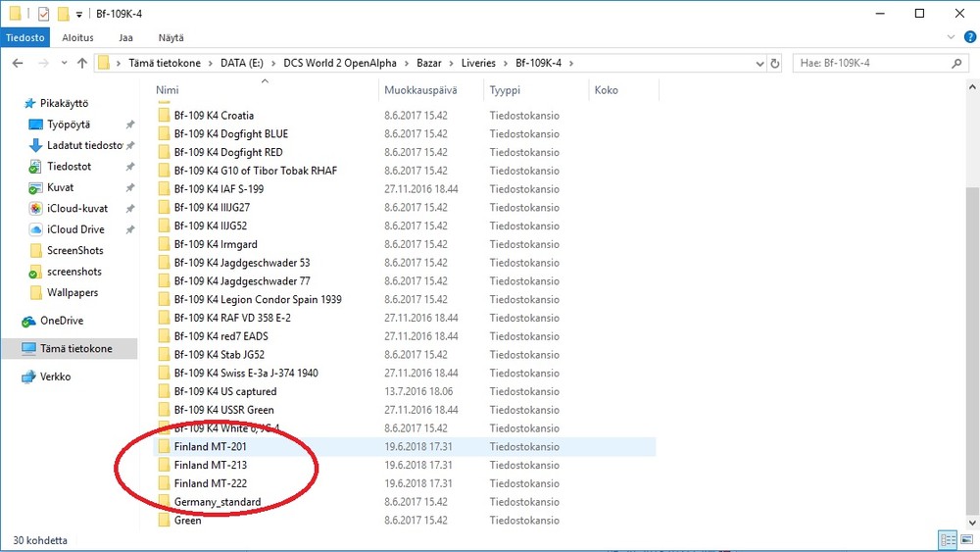Select ScreenShots folder in the sidebar
980x552 pixels.
click(75, 250)
